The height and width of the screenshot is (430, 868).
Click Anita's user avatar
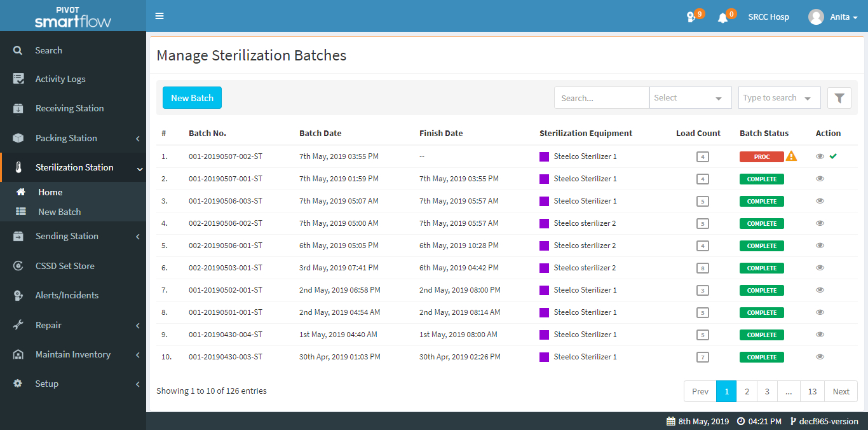click(816, 17)
